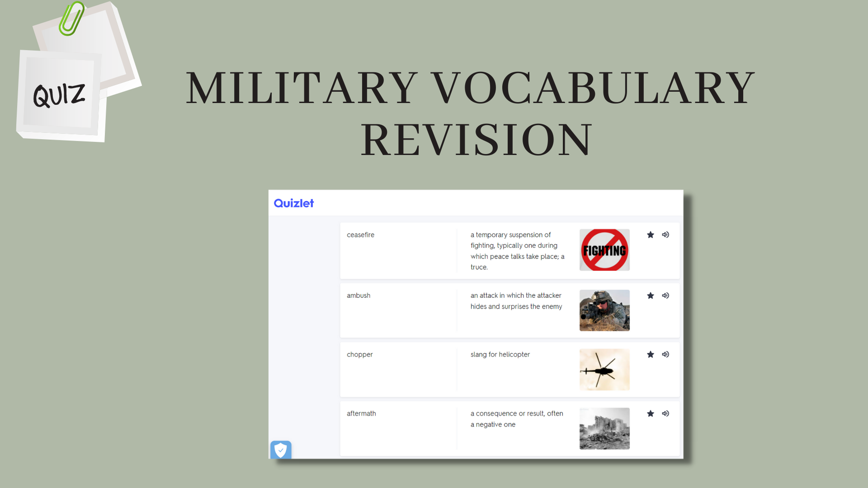The image size is (868, 488).
Task: Click the speaker icon on the ambush card
Action: tap(665, 296)
